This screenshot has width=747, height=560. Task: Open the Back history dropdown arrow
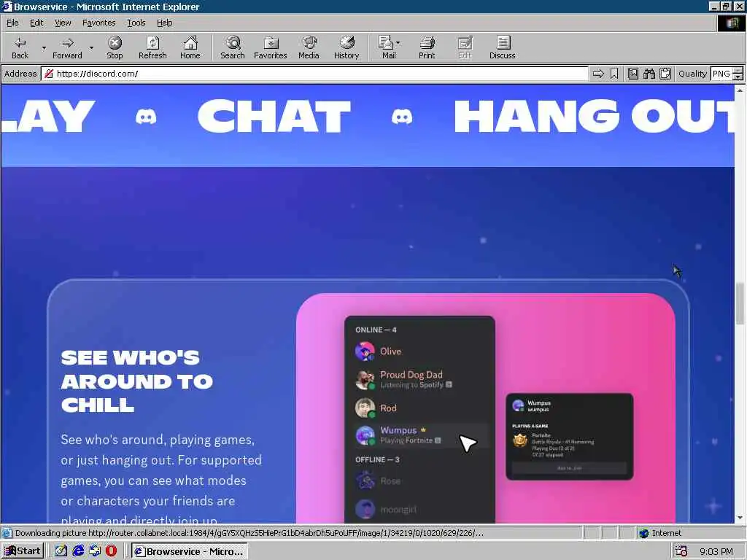(44, 47)
